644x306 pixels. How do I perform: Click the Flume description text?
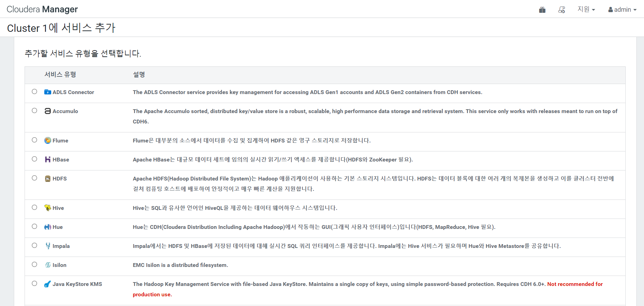(252, 140)
